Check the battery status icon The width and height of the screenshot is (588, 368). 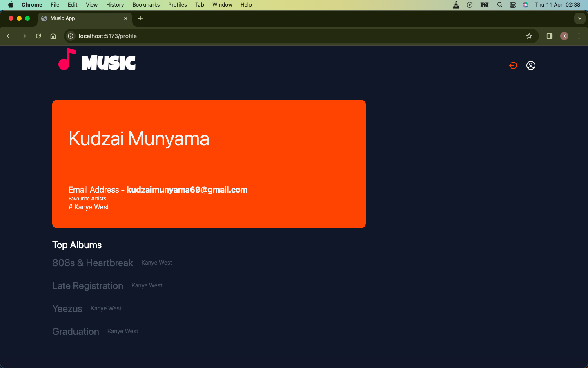coord(485,5)
